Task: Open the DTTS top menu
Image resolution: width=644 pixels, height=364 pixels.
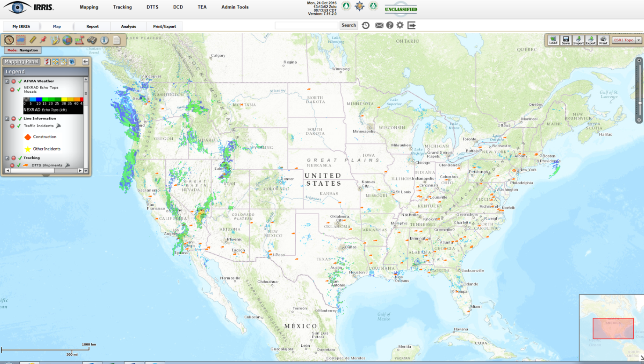Action: click(152, 7)
